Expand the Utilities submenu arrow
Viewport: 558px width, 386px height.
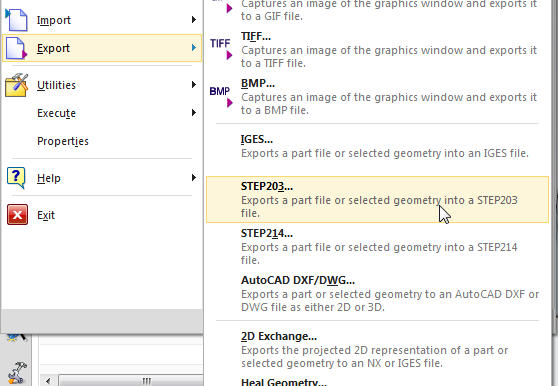click(194, 85)
